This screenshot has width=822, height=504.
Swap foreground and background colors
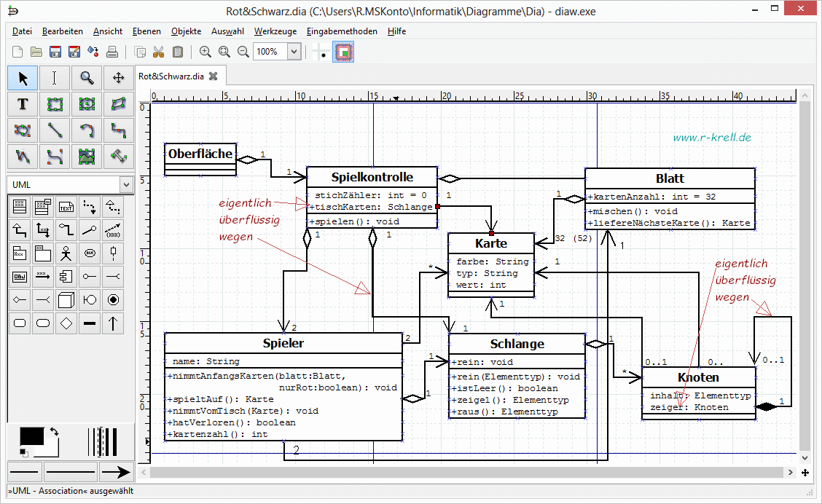coord(54,433)
